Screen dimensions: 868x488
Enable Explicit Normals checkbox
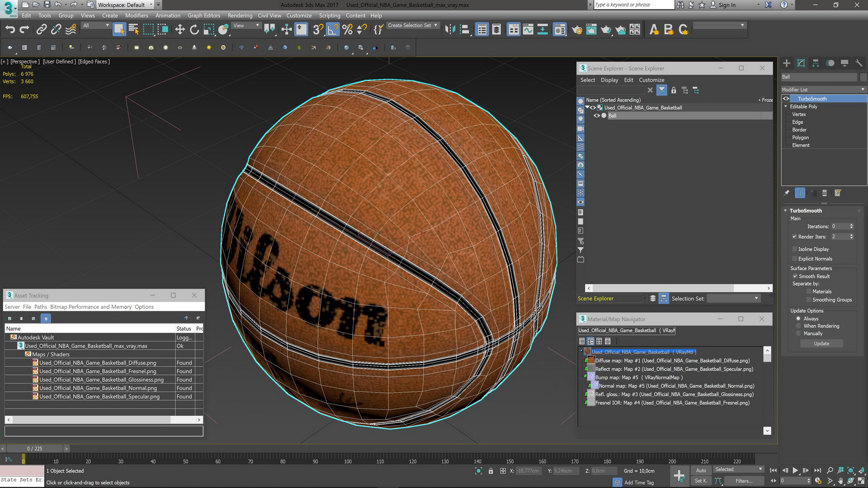coord(794,259)
